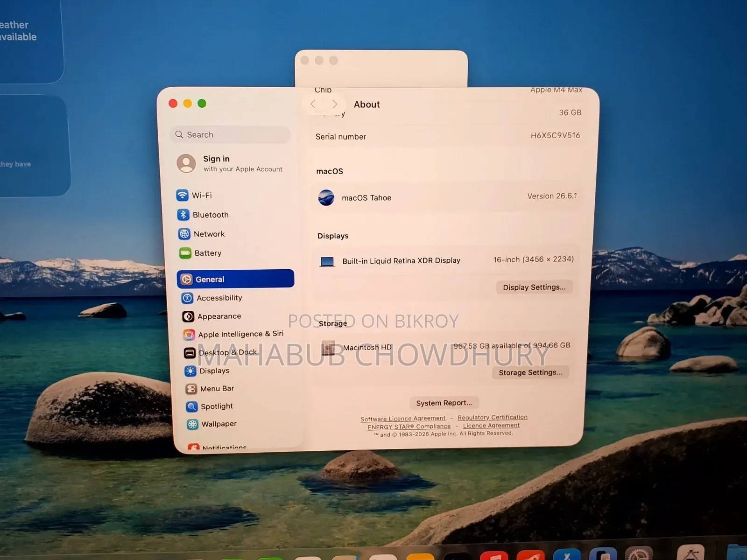The height and width of the screenshot is (560, 747).
Task: Click the Storage Settings… button
Action: [x=530, y=372]
